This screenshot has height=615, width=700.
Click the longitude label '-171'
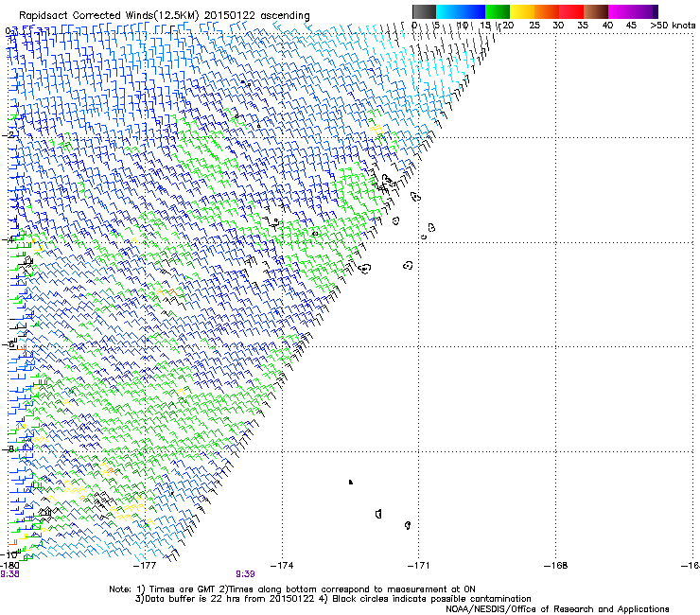[x=418, y=566]
